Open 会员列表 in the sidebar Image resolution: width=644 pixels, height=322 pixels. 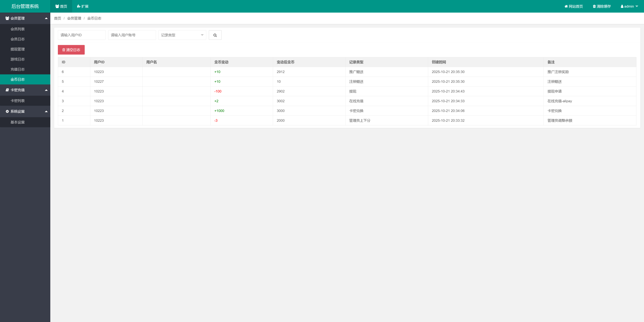coord(18,29)
